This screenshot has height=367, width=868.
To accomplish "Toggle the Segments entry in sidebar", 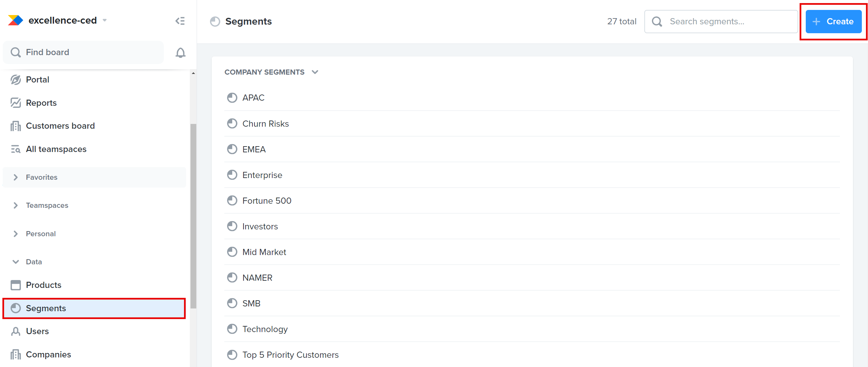I will (x=46, y=308).
